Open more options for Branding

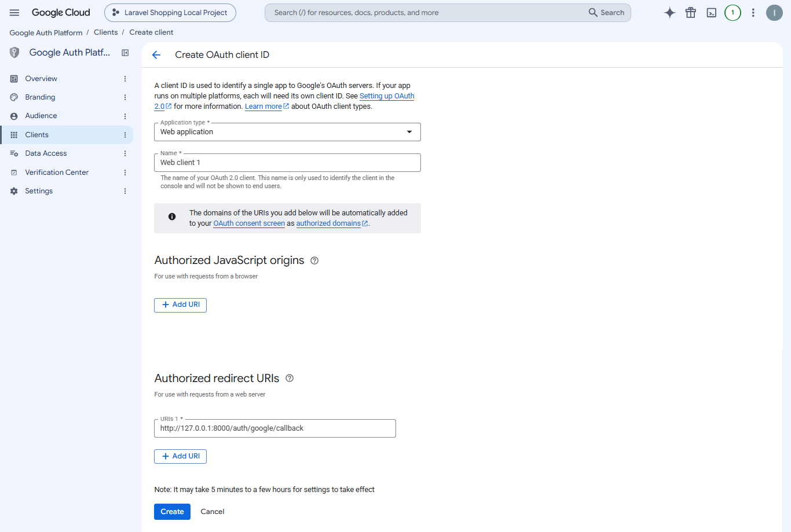tap(125, 97)
